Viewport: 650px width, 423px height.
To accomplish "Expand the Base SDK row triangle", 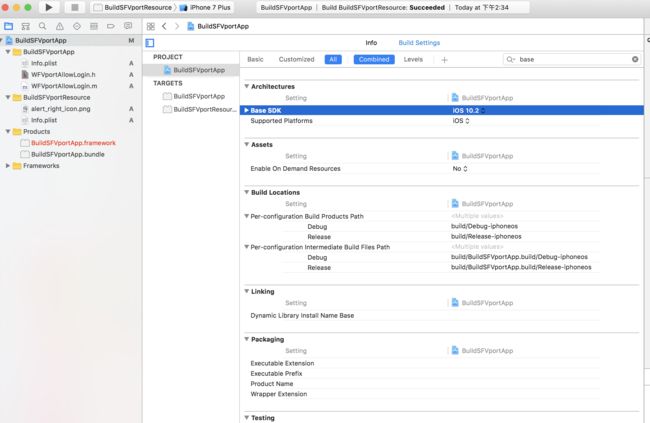I will (x=247, y=110).
